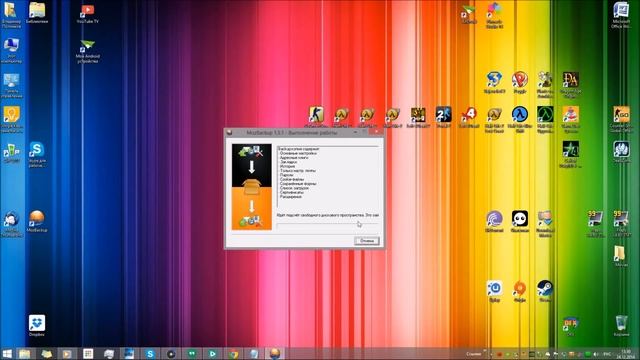This screenshot has width=640, height=360.
Task: Open File Explorer from the taskbar
Action: (x=24, y=353)
